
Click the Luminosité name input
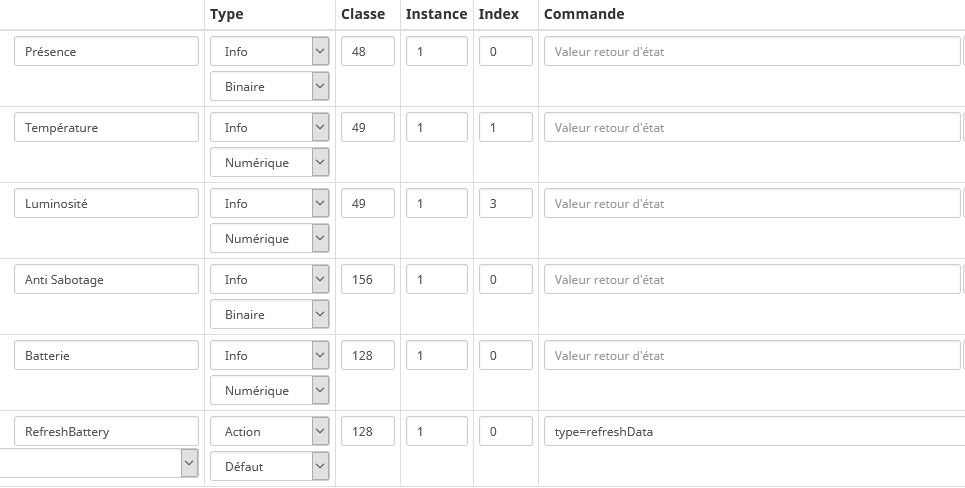(x=106, y=204)
